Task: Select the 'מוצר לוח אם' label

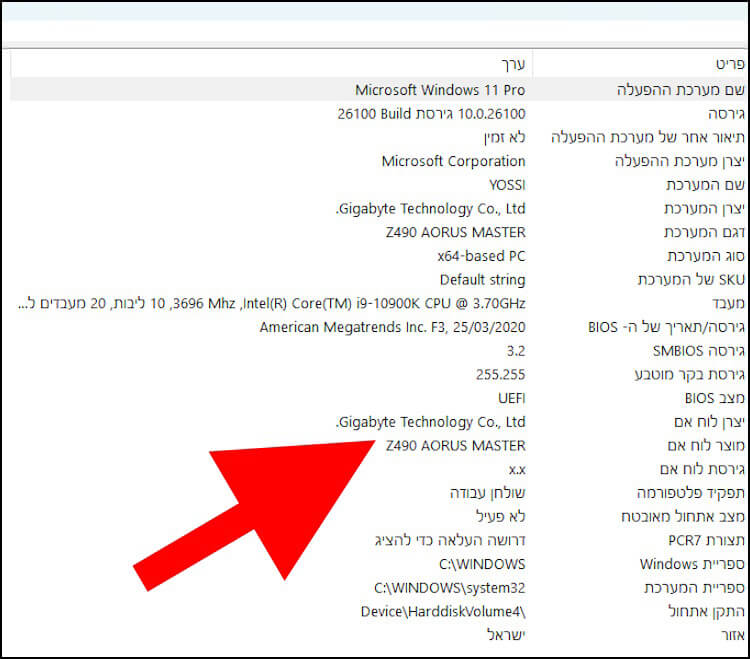Action: click(x=706, y=446)
